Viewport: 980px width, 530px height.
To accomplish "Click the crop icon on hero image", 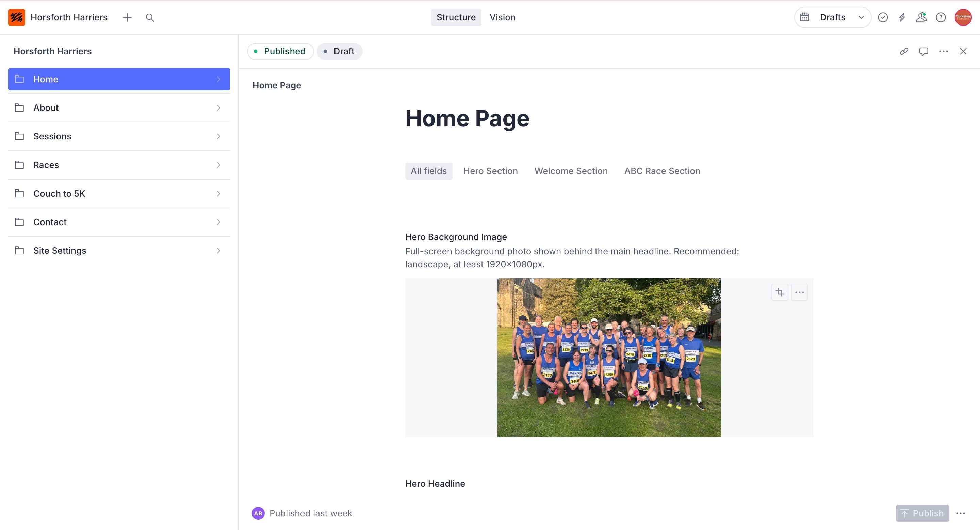I will [x=780, y=292].
